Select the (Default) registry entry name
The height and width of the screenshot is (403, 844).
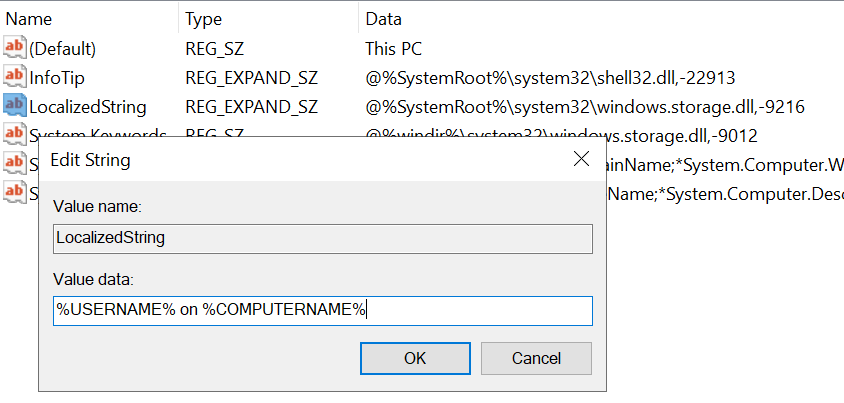click(x=62, y=48)
